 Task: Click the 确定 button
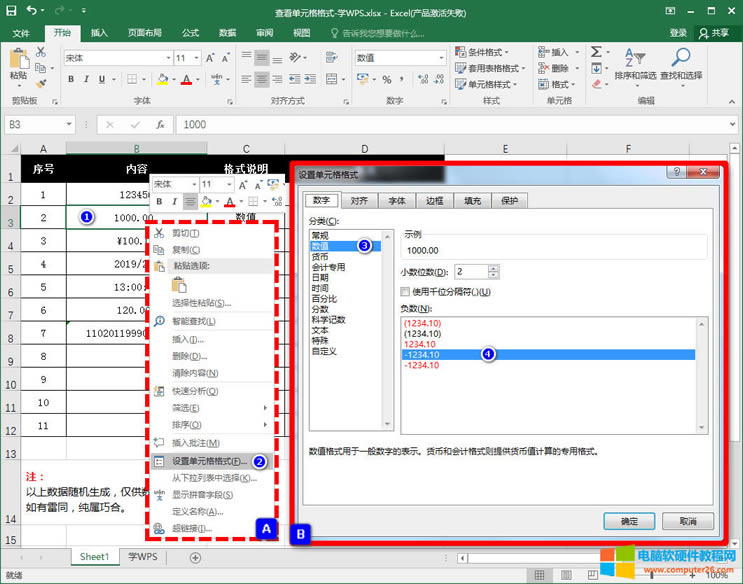point(629,520)
